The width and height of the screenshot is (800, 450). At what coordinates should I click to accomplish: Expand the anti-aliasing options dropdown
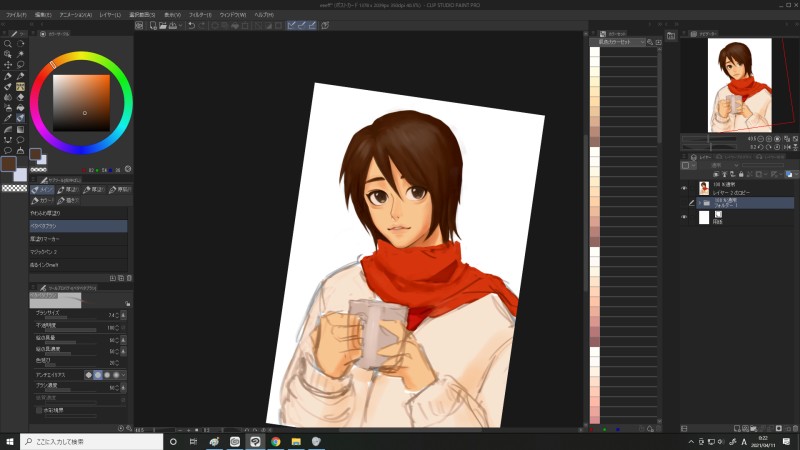125,374
